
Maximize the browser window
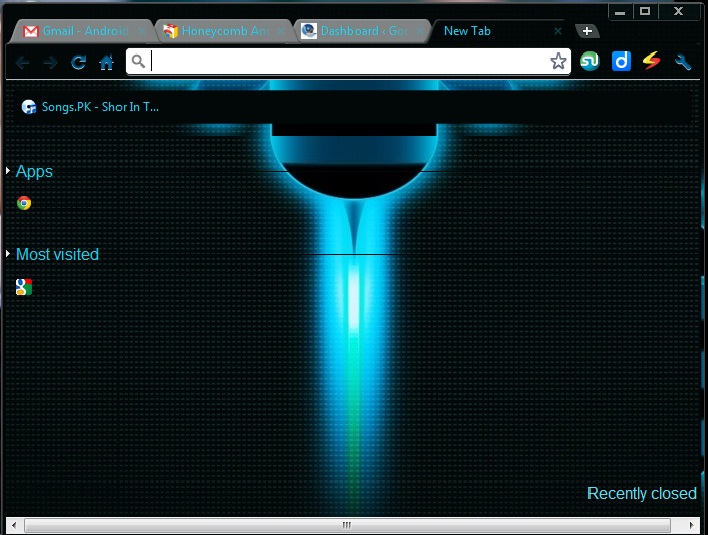(x=645, y=12)
